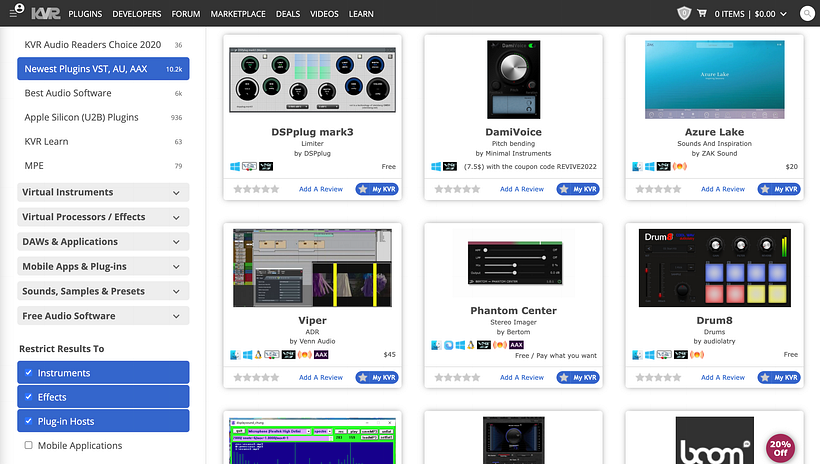This screenshot has height=464, width=820.
Task: Click the AAX icon under Phantom Center
Action: tap(516, 345)
